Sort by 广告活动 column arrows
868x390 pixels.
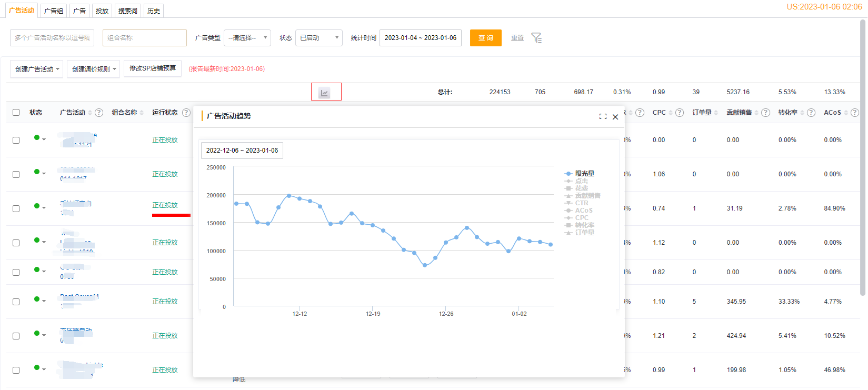point(90,113)
